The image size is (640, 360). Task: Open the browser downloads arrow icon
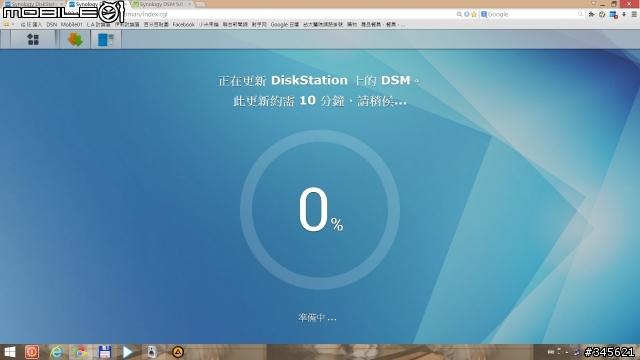click(624, 14)
